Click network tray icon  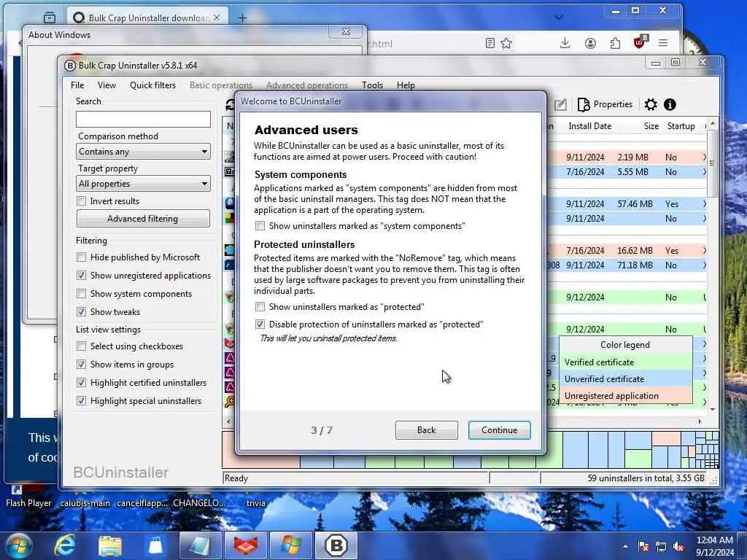[661, 546]
